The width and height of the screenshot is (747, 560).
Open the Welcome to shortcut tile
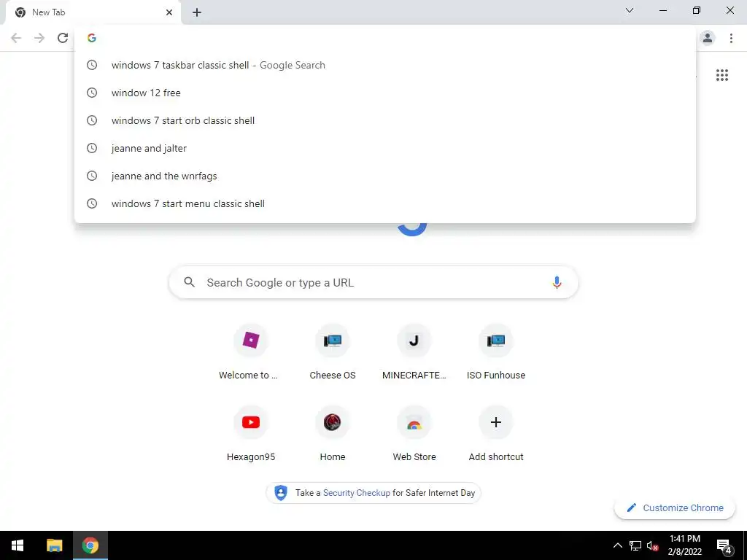[x=251, y=352]
